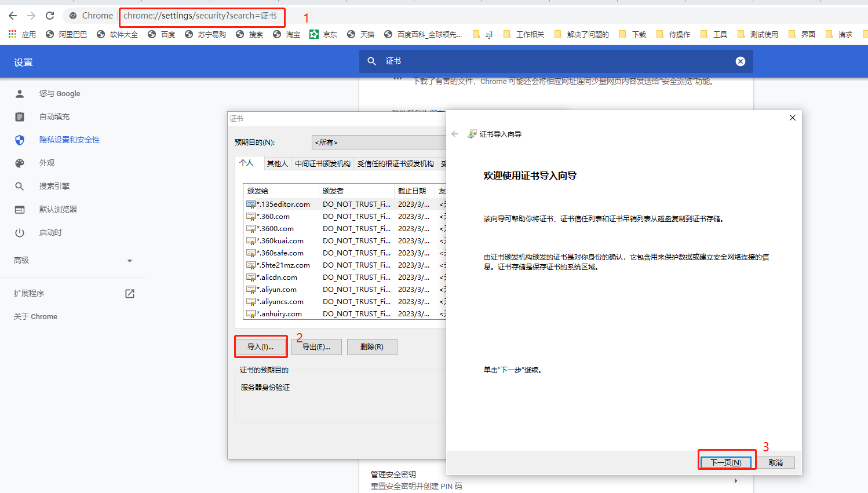The width and height of the screenshot is (868, 493).
Task: Open the 下载 bookmarks folder
Action: tap(633, 34)
